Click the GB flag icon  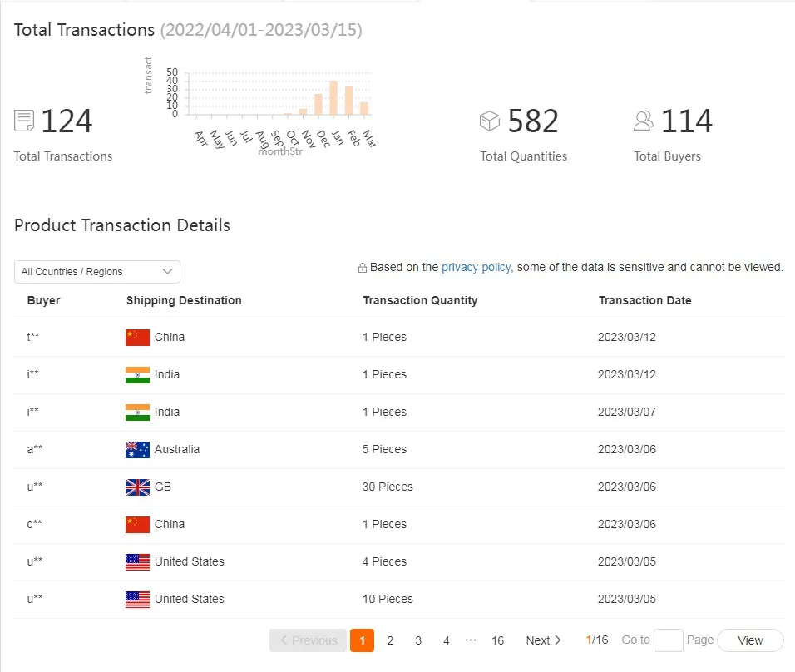pos(137,487)
